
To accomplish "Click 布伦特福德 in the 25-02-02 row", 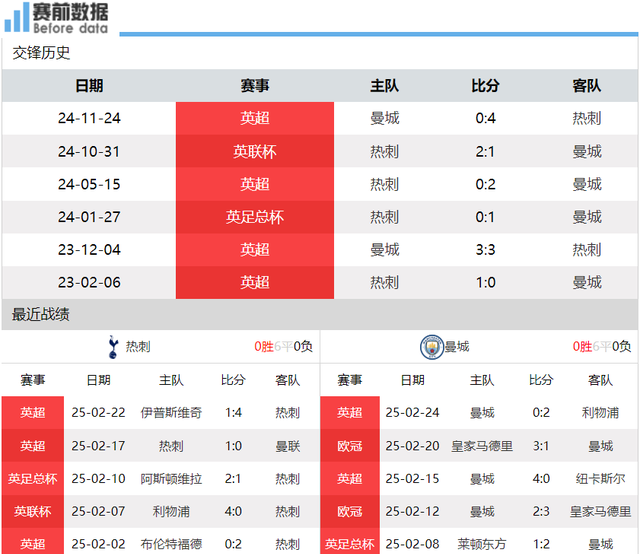I will (x=171, y=544).
